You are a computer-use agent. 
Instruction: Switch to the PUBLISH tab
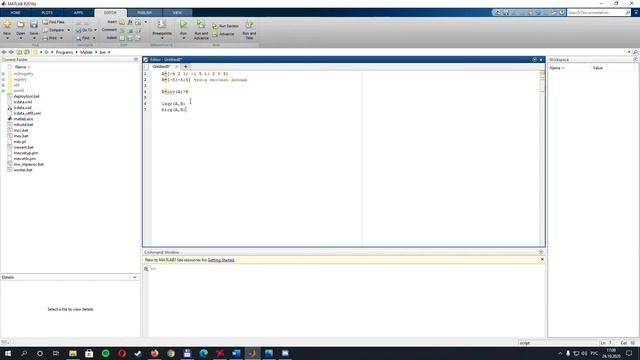(x=144, y=13)
